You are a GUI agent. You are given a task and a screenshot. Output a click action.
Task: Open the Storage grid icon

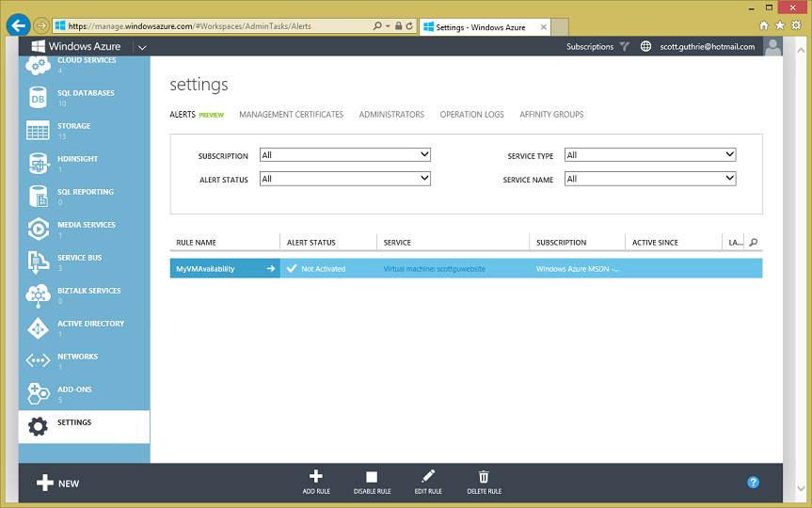pos(38,131)
